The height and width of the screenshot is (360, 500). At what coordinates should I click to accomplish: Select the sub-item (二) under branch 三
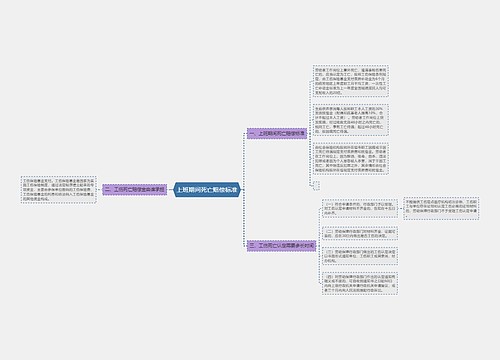click(360, 233)
